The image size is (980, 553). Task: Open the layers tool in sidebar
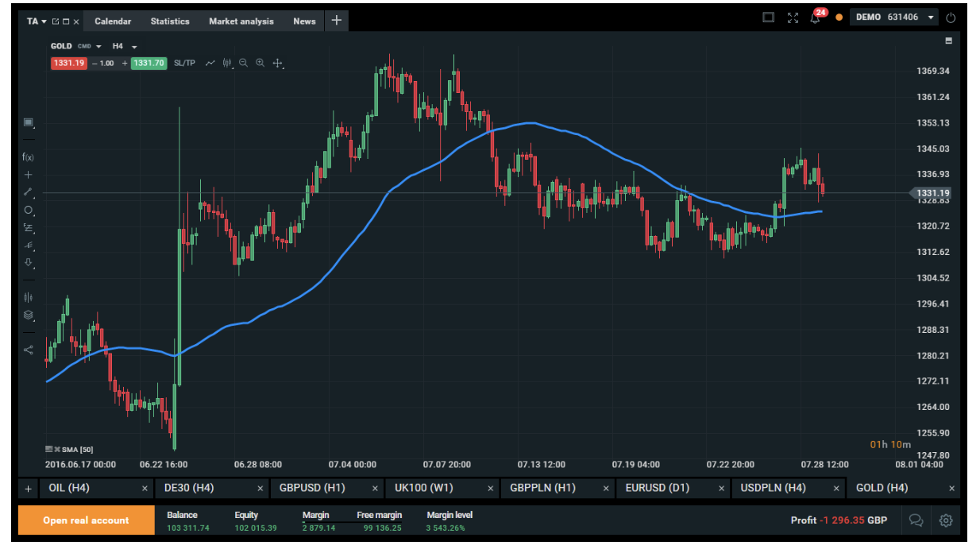coord(28,315)
